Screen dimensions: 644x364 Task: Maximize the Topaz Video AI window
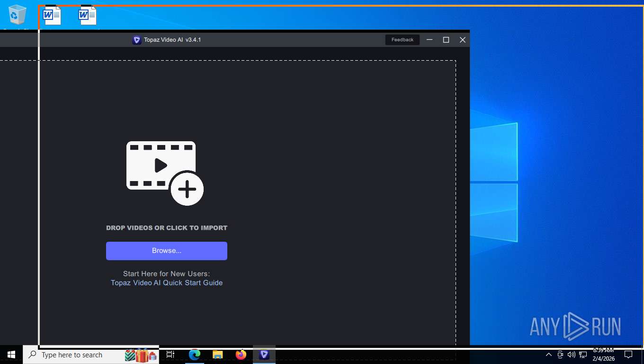pos(446,40)
